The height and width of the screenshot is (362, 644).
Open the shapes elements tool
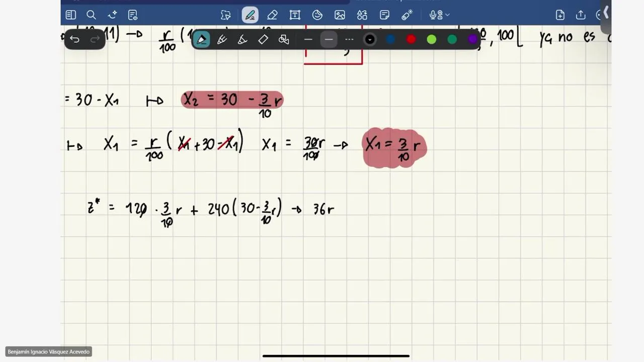(362, 15)
